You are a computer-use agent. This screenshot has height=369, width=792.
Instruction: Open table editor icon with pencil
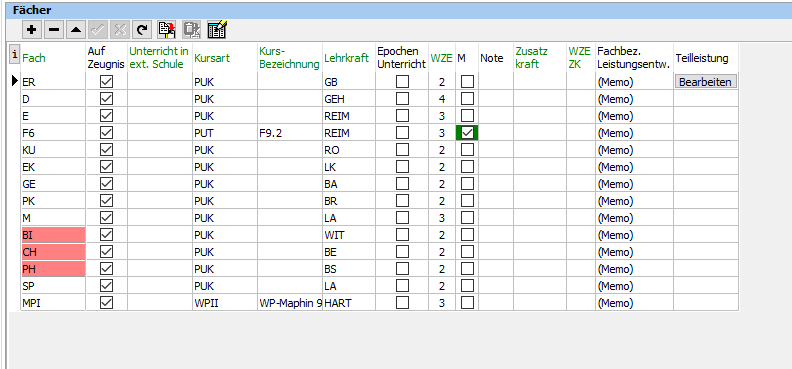point(217,30)
